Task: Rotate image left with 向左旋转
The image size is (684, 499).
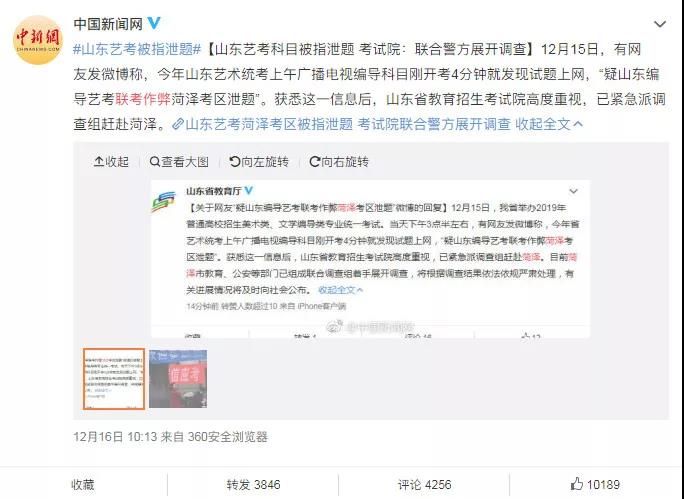Action: tap(259, 162)
